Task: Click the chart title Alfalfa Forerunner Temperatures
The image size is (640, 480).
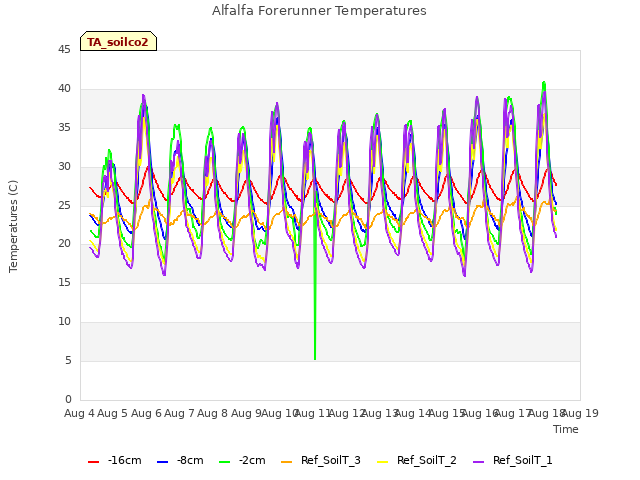Action: [319, 11]
